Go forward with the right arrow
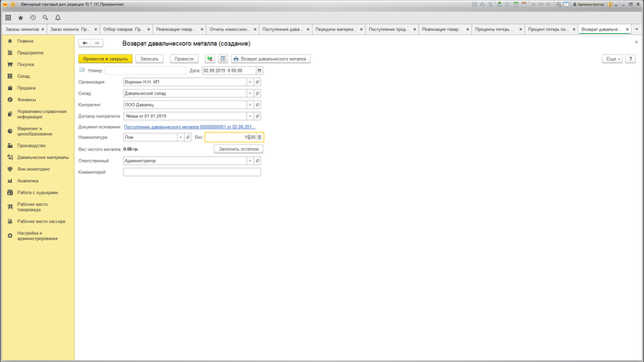 coord(97,43)
